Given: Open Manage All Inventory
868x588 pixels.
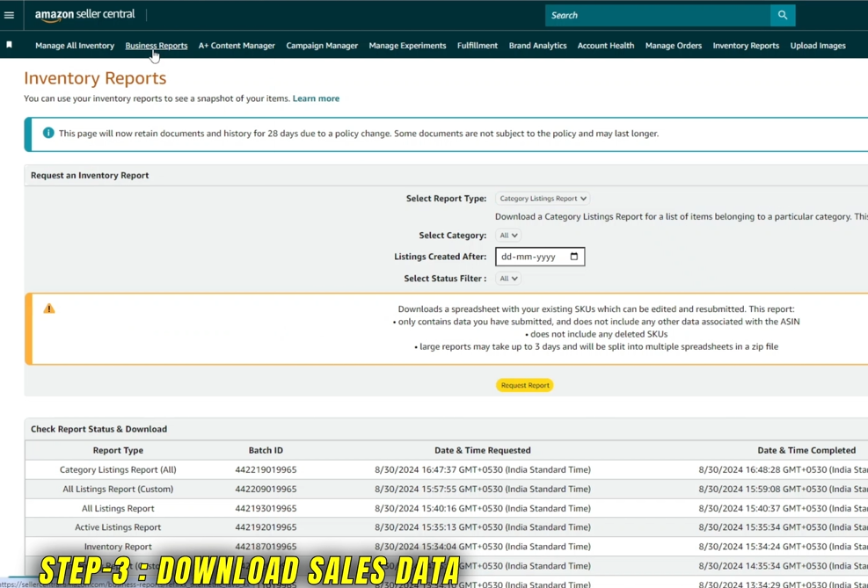Looking at the screenshot, I should (75, 46).
